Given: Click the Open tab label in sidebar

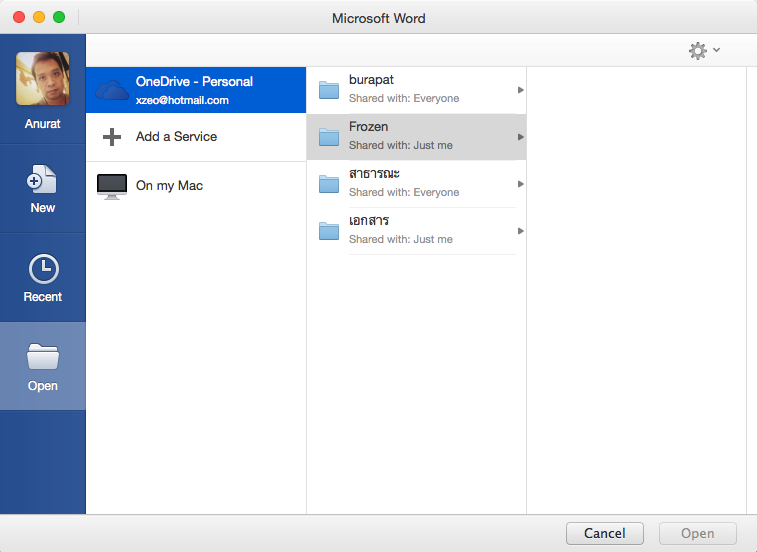Looking at the screenshot, I should pos(42,386).
